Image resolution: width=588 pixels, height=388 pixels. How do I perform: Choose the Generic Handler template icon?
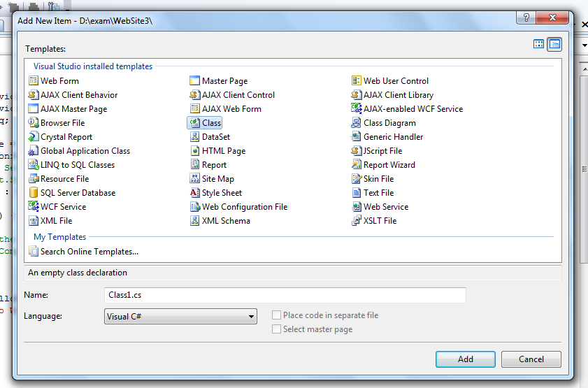click(x=357, y=137)
